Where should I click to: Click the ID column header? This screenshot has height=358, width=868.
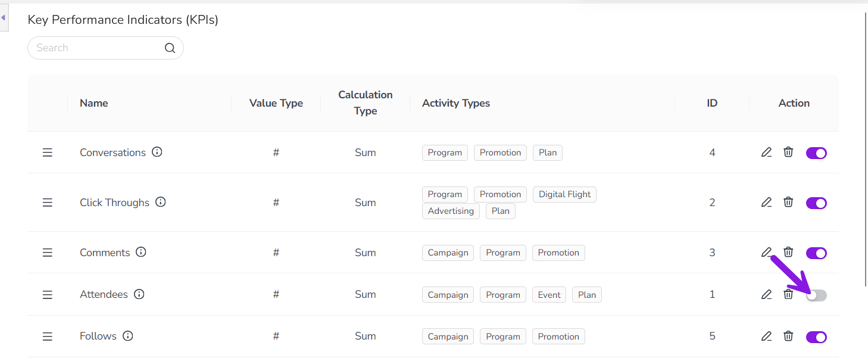pos(712,103)
